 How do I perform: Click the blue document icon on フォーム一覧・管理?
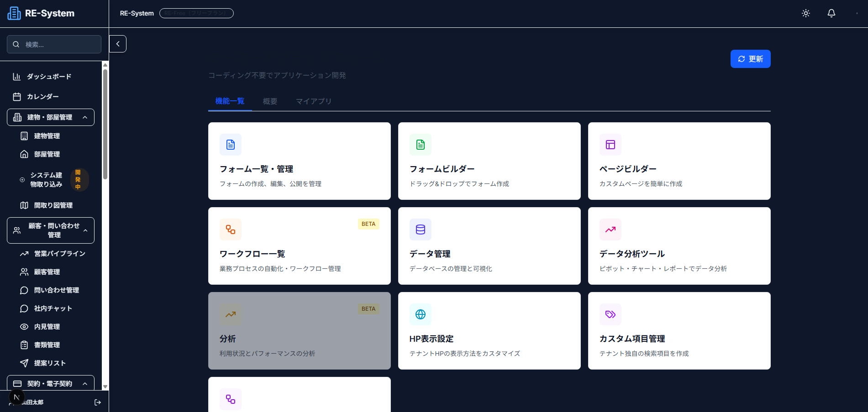(x=231, y=145)
